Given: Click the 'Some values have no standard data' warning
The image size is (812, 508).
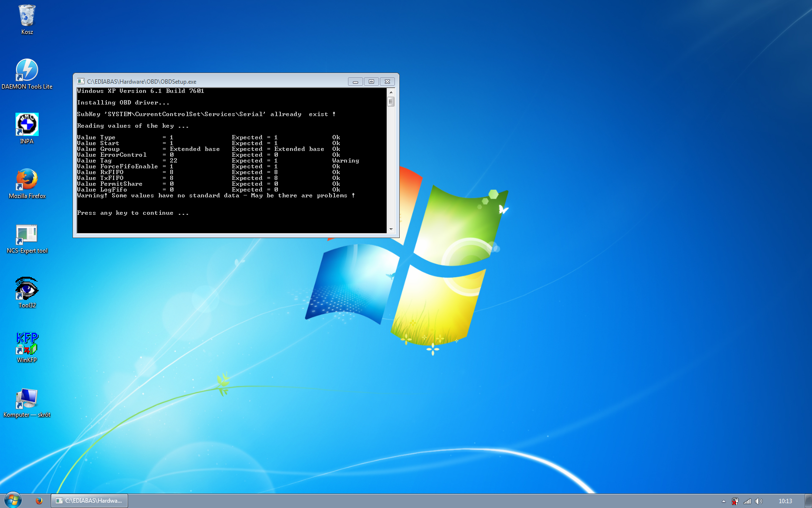Looking at the screenshot, I should pyautogui.click(x=216, y=195).
